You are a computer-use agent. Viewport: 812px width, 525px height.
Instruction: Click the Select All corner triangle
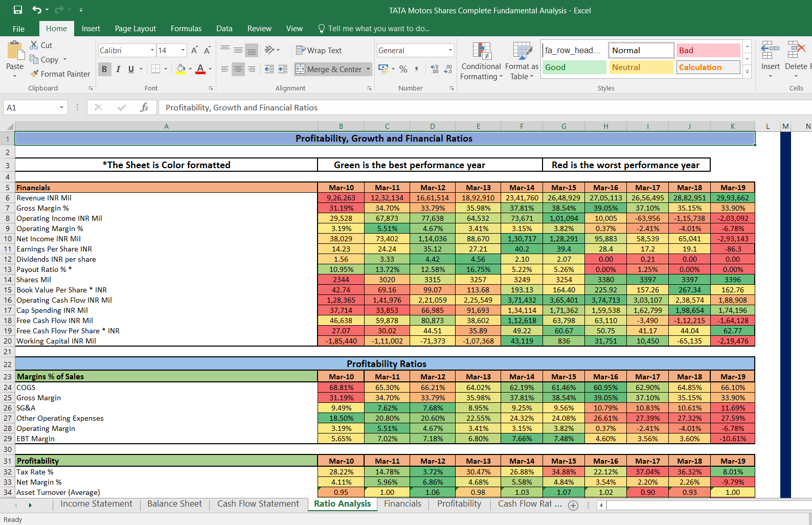(x=10, y=126)
